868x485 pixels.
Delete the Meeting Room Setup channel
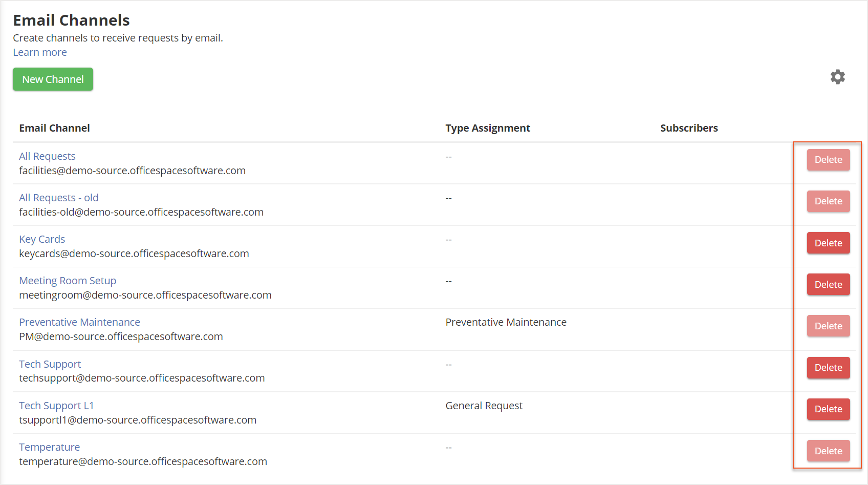coord(828,284)
